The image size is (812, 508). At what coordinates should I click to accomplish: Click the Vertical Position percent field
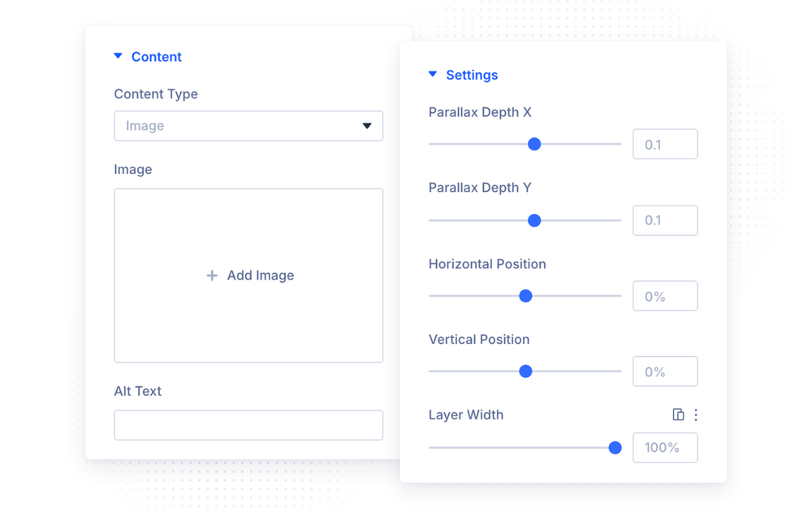pyautogui.click(x=665, y=371)
